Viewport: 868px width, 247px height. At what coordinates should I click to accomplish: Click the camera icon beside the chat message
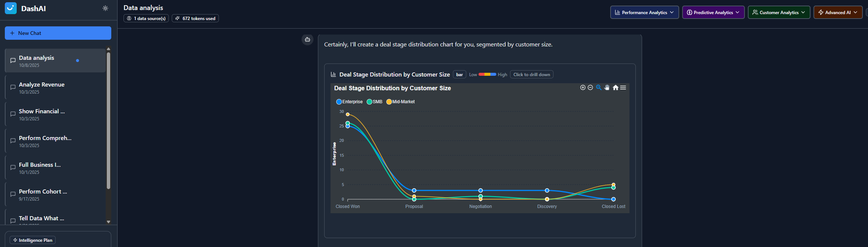[x=308, y=39]
